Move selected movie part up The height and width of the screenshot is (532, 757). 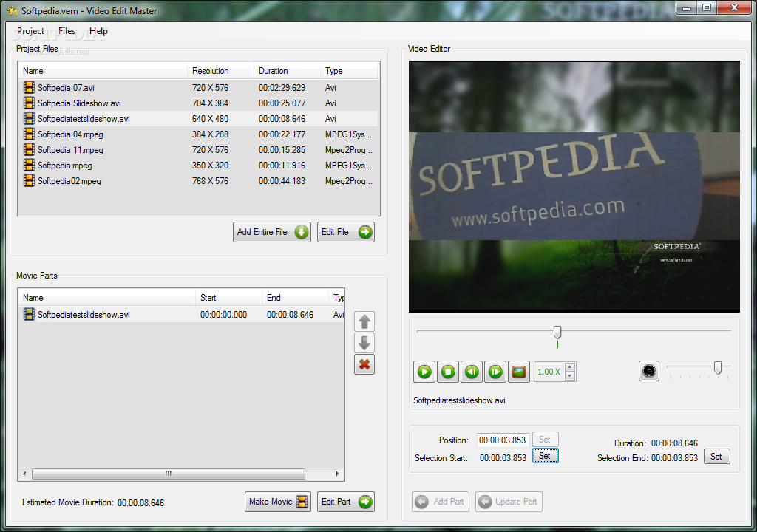click(x=364, y=321)
